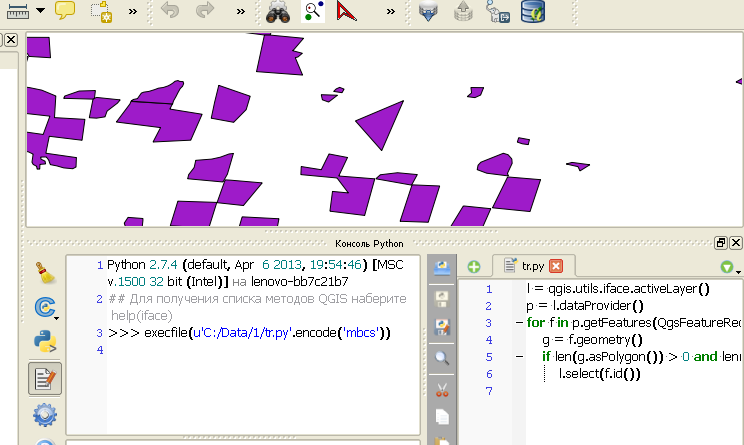The image size is (744, 445).
Task: Click the Redo arrow
Action: [205, 10]
